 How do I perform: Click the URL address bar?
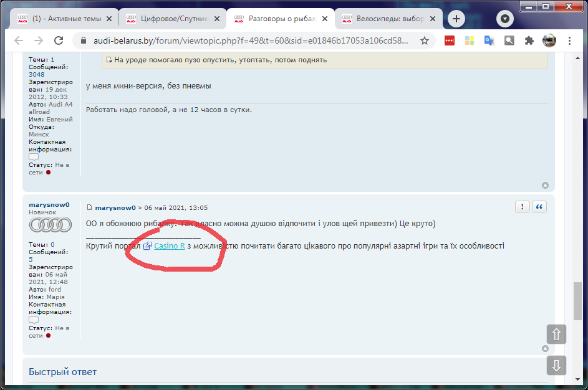pyautogui.click(x=249, y=40)
